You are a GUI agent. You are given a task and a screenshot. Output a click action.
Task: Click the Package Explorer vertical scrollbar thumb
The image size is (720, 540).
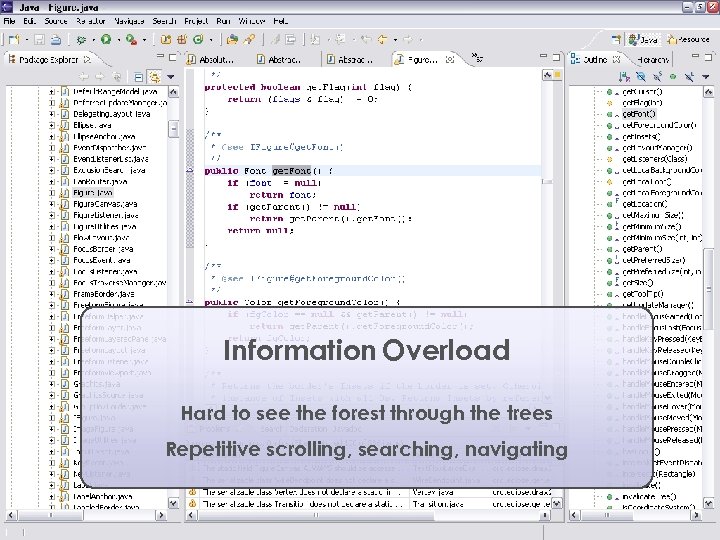174,130
